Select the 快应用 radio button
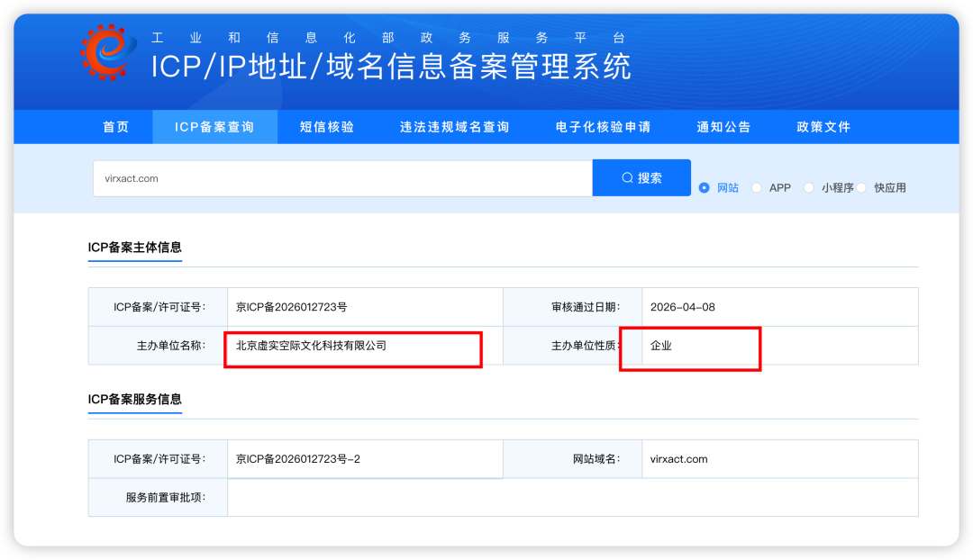 861,188
